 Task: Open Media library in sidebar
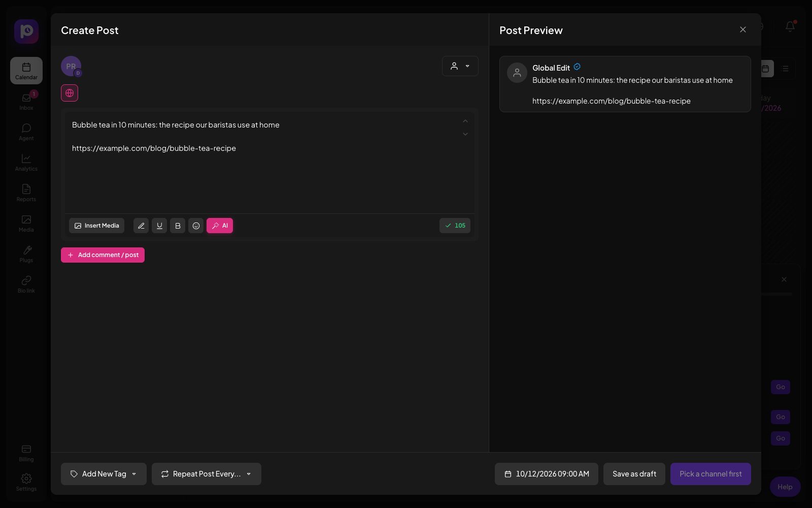point(26,223)
